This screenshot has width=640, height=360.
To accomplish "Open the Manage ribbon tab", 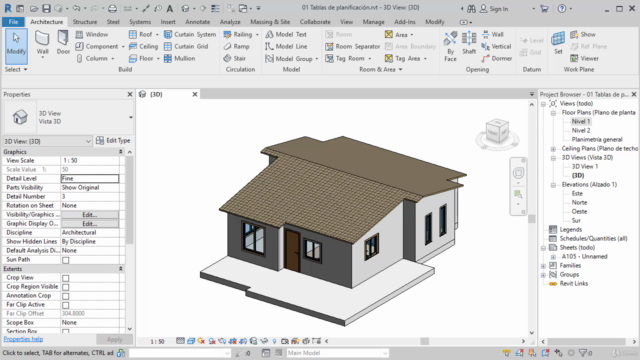I will click(373, 22).
